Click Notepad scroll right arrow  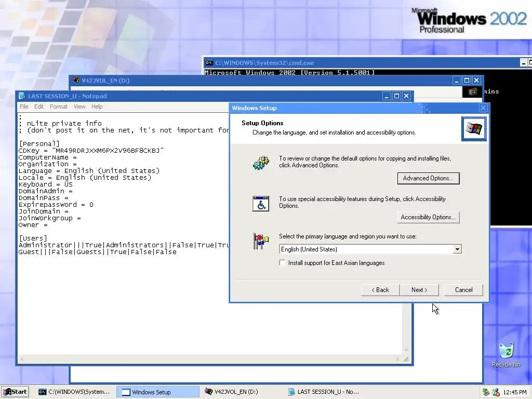[397, 358]
